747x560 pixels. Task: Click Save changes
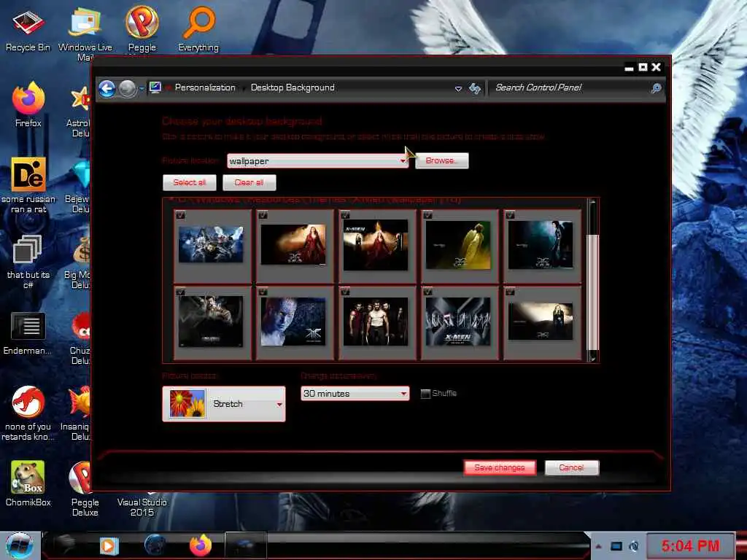[x=500, y=467]
